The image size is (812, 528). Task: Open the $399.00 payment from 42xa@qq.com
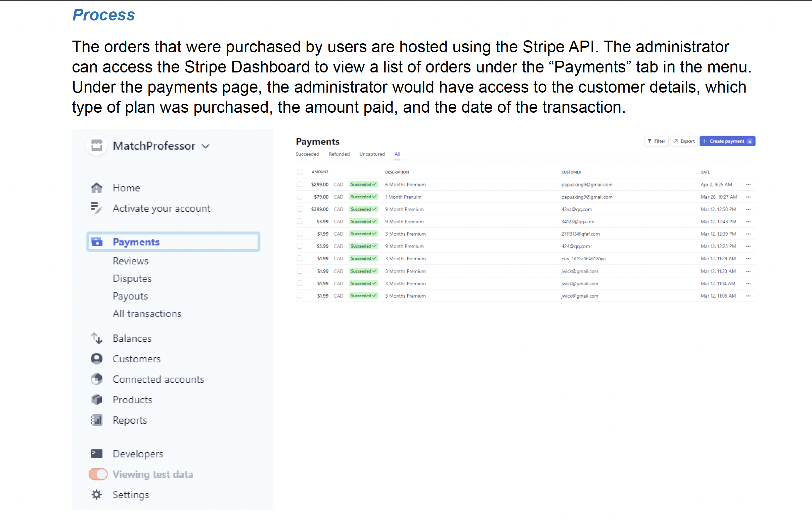coord(404,209)
